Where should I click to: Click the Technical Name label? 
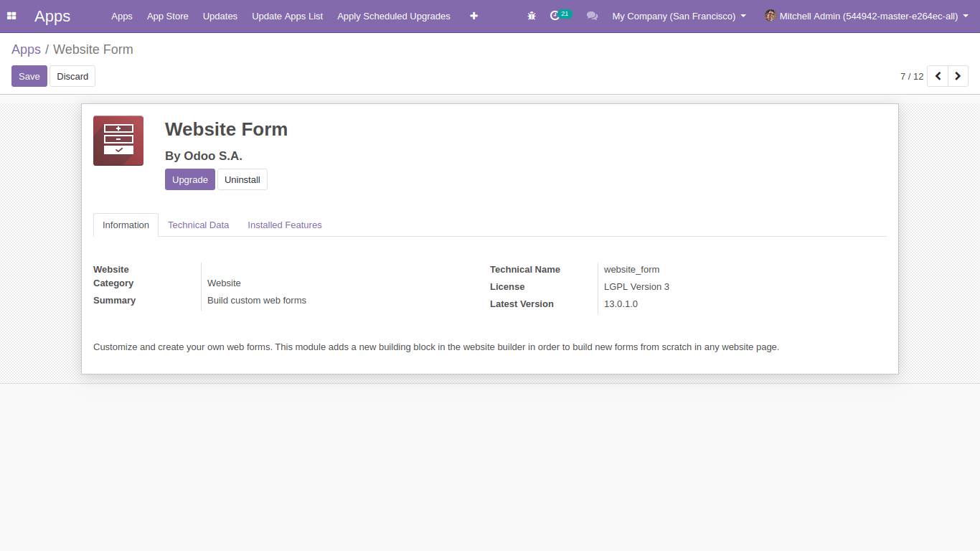coord(525,269)
